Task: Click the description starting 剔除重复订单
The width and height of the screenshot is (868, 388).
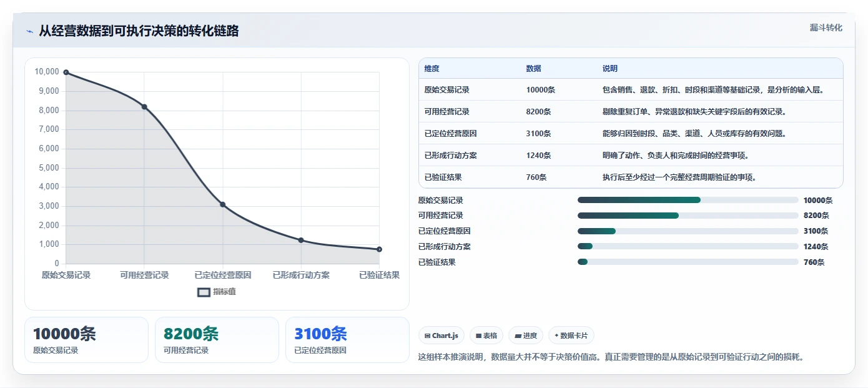Action: tap(694, 112)
